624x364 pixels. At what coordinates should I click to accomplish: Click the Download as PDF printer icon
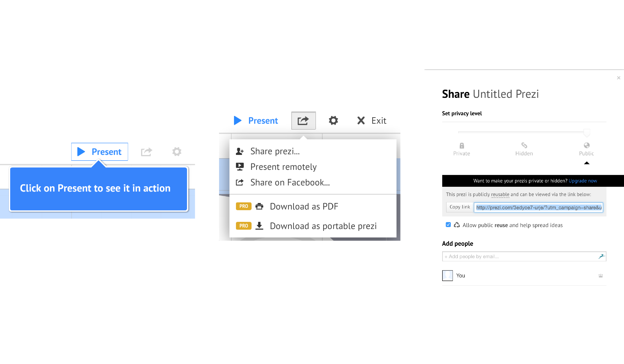(x=259, y=206)
